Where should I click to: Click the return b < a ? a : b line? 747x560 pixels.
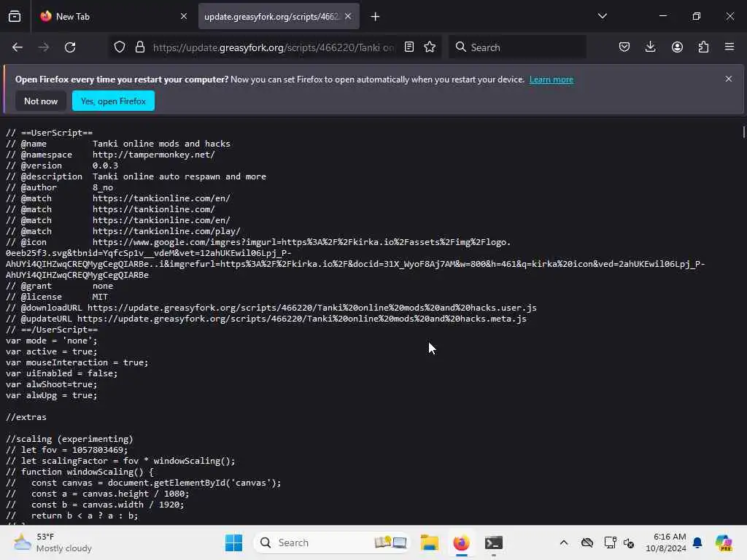click(x=72, y=516)
